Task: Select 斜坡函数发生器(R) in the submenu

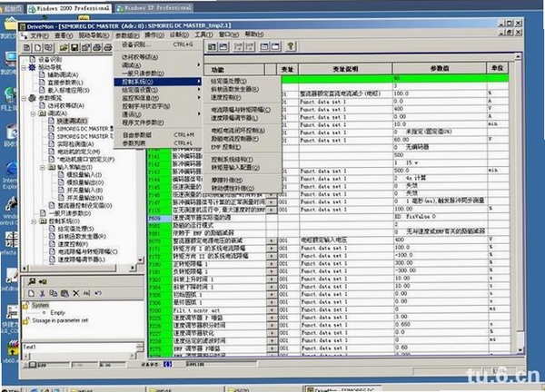Action: [x=243, y=89]
